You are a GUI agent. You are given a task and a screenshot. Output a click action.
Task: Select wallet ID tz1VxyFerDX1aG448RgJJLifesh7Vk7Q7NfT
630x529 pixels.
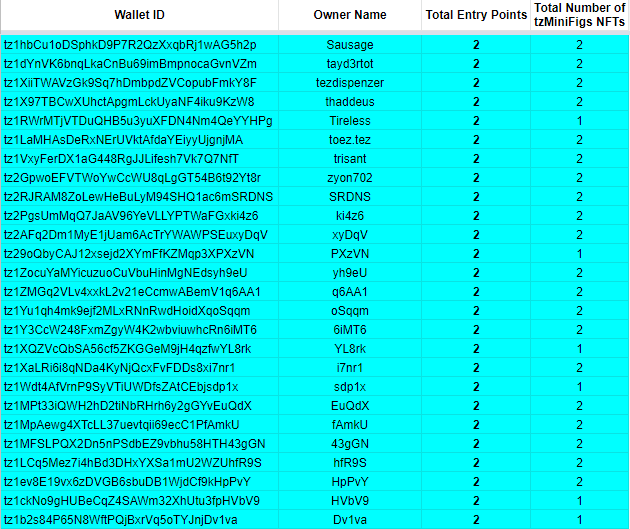coord(139,159)
